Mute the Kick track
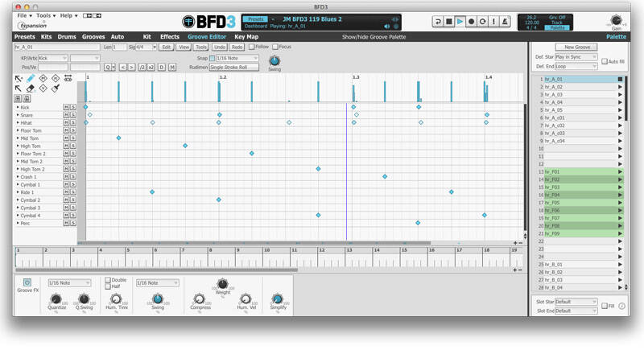Viewport: 644px width, 350px height. (x=66, y=107)
